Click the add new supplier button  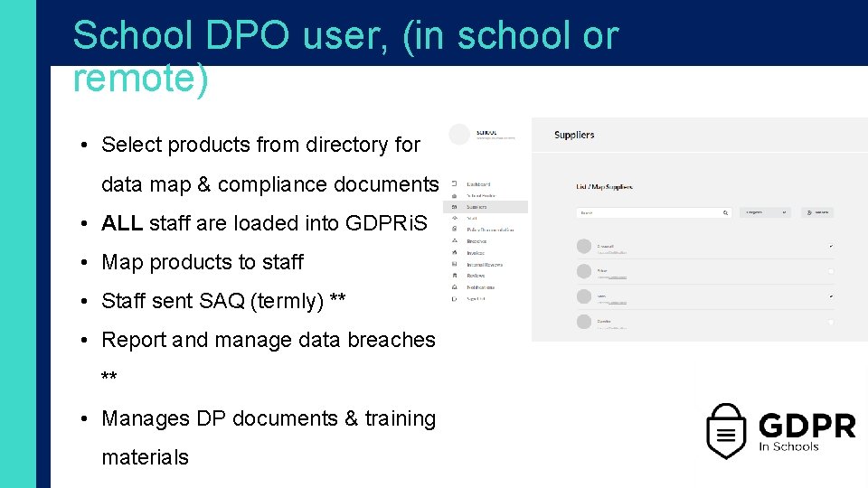click(x=817, y=212)
